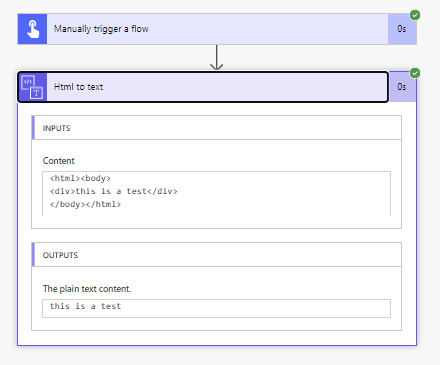Click the OUTPUTS section header
440x365 pixels.
(216, 255)
